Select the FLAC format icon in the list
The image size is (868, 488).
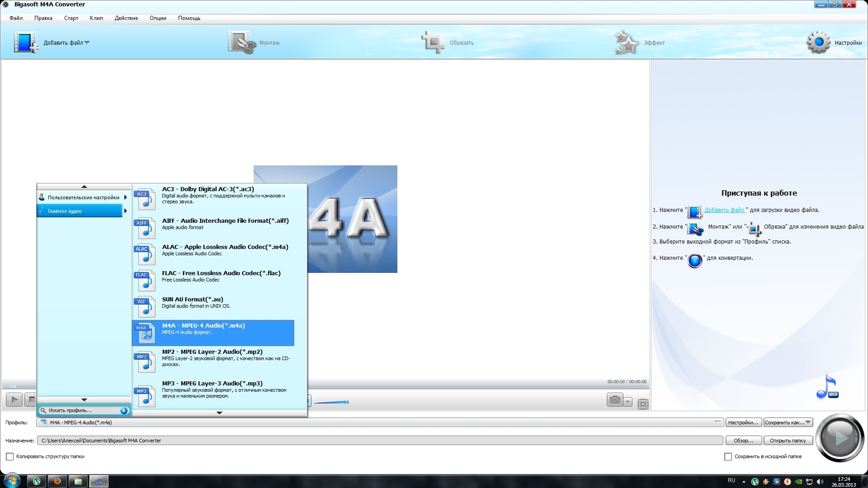pyautogui.click(x=145, y=280)
